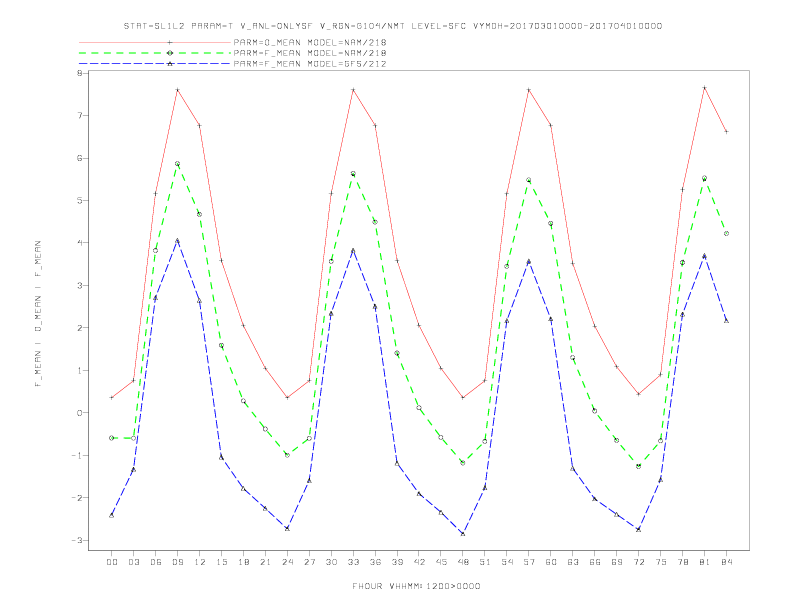
Task: Click x-axis tick label 15
Action: click(221, 562)
